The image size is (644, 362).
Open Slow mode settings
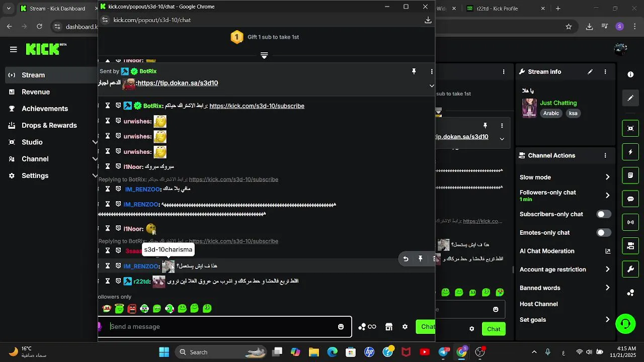565,177
